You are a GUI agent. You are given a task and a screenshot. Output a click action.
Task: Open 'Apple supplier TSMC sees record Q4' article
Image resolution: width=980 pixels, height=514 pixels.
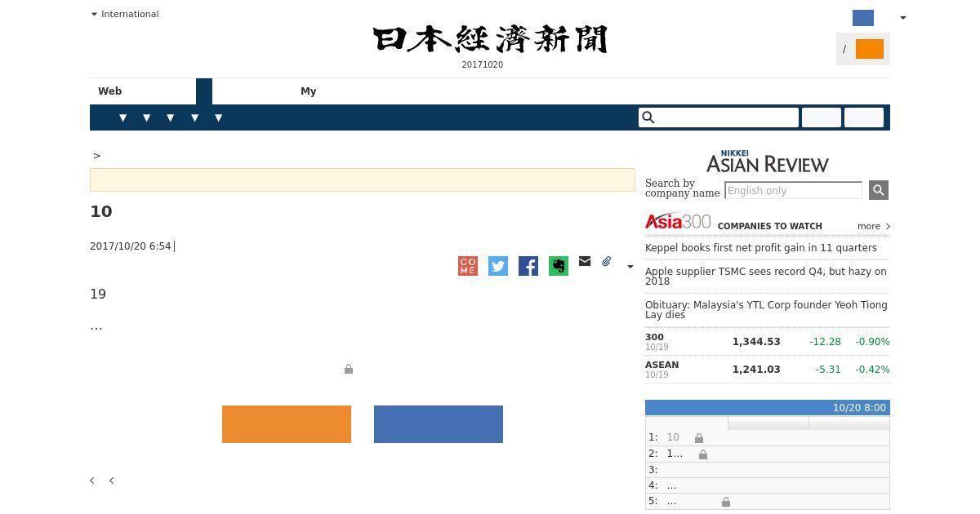tap(766, 277)
